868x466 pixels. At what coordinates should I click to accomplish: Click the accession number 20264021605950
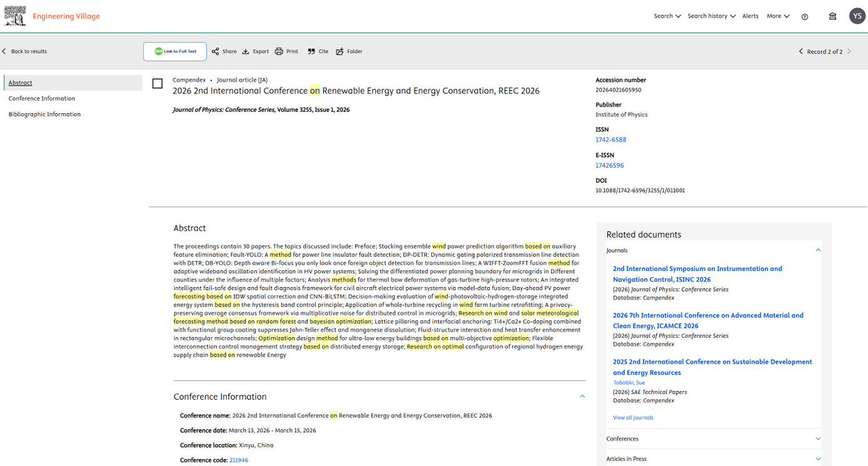pyautogui.click(x=618, y=90)
